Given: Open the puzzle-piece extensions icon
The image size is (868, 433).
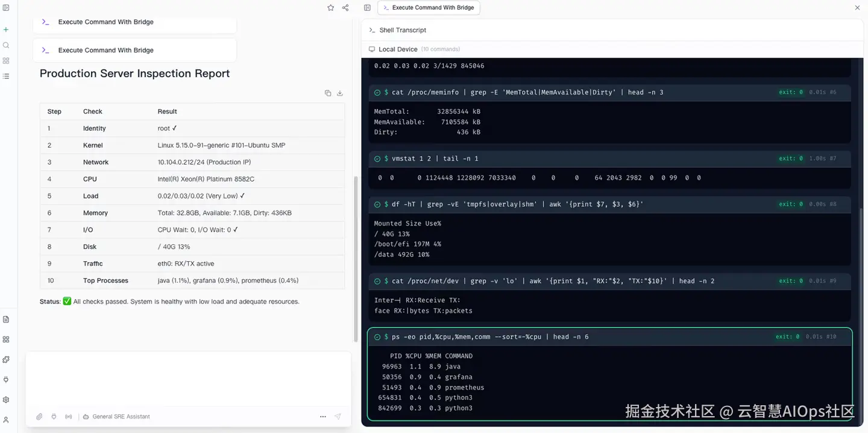Looking at the screenshot, I should tap(6, 359).
